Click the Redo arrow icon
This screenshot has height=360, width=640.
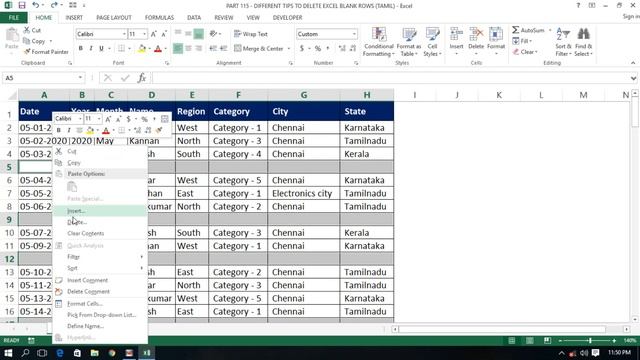pyautogui.click(x=54, y=5)
